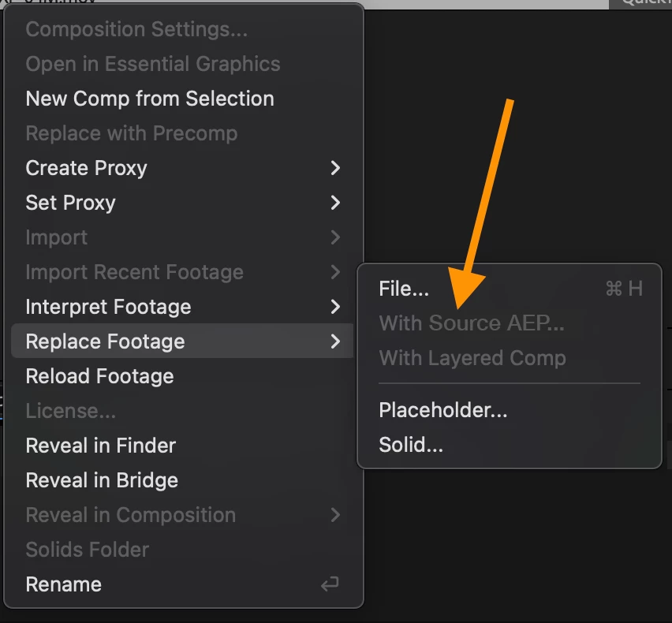
Task: Click the greyed With Source AEP... option
Action: [472, 323]
